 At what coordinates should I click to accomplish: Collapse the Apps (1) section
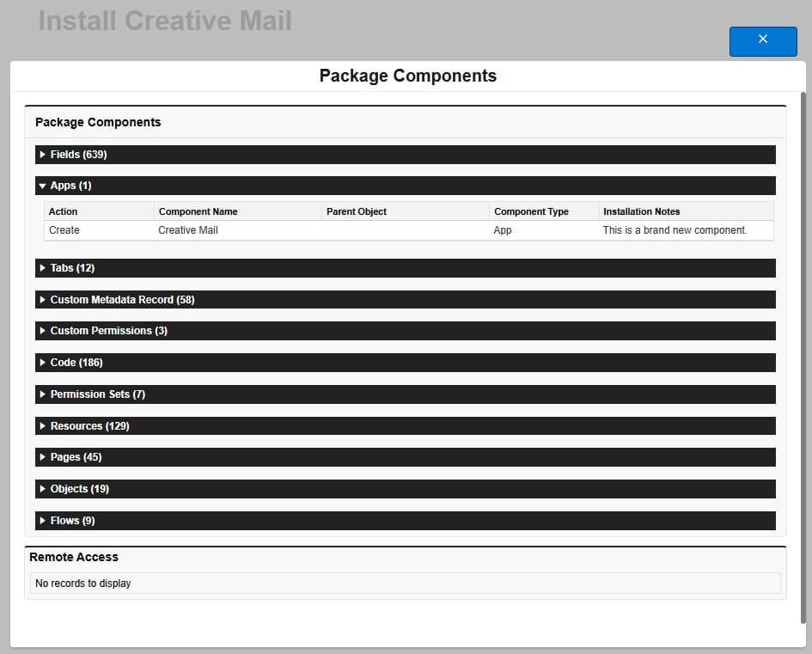coord(405,186)
